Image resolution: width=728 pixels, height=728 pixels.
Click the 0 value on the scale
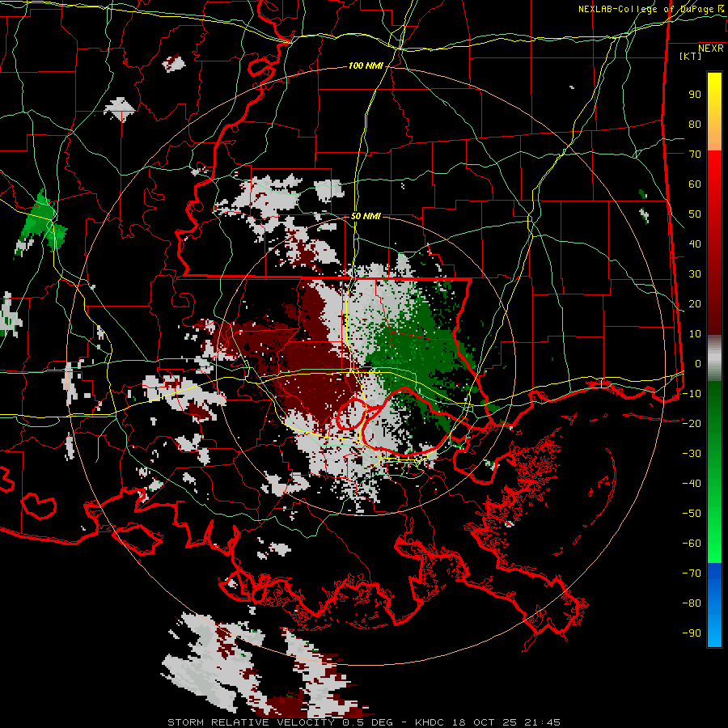pos(698,363)
